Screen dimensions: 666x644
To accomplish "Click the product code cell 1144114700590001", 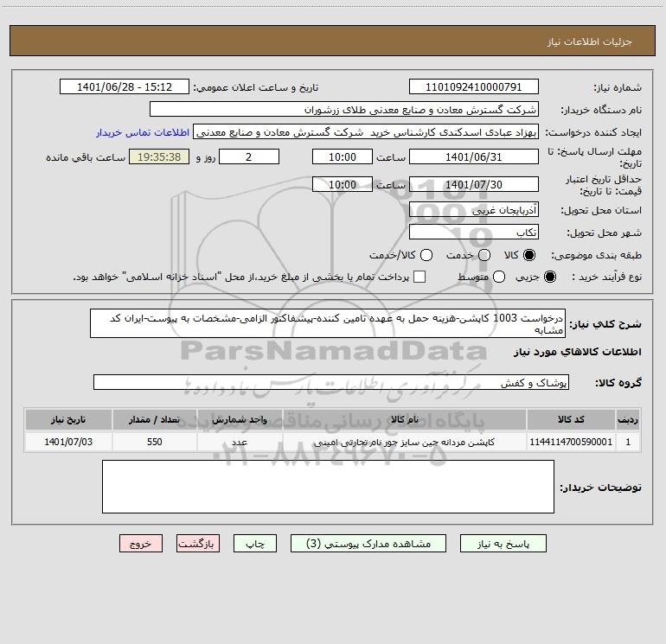I will coord(571,442).
